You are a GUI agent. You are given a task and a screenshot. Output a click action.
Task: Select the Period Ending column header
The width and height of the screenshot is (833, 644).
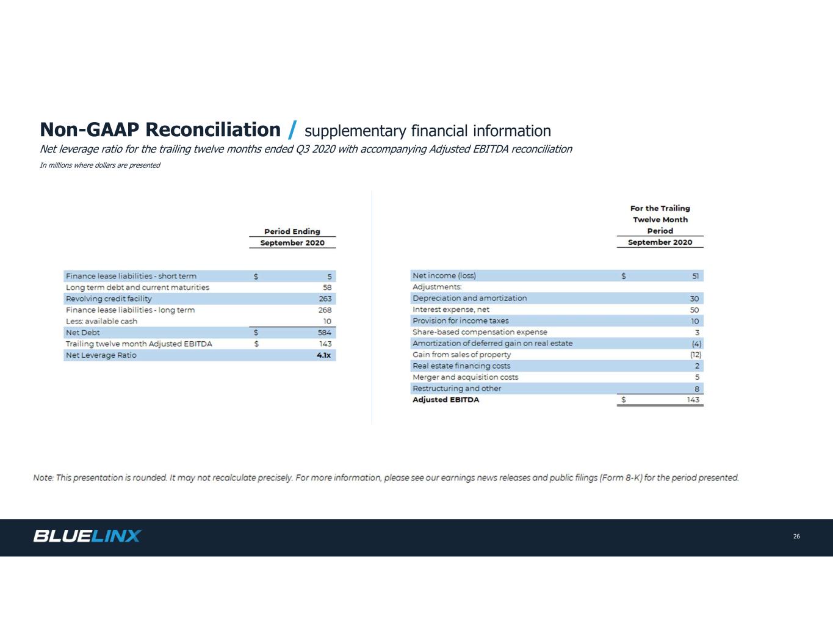pyautogui.click(x=292, y=231)
